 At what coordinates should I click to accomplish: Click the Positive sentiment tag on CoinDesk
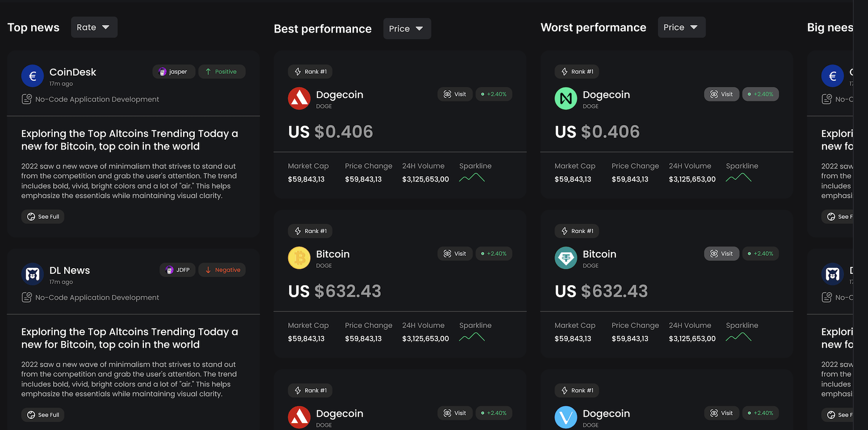[x=221, y=72]
